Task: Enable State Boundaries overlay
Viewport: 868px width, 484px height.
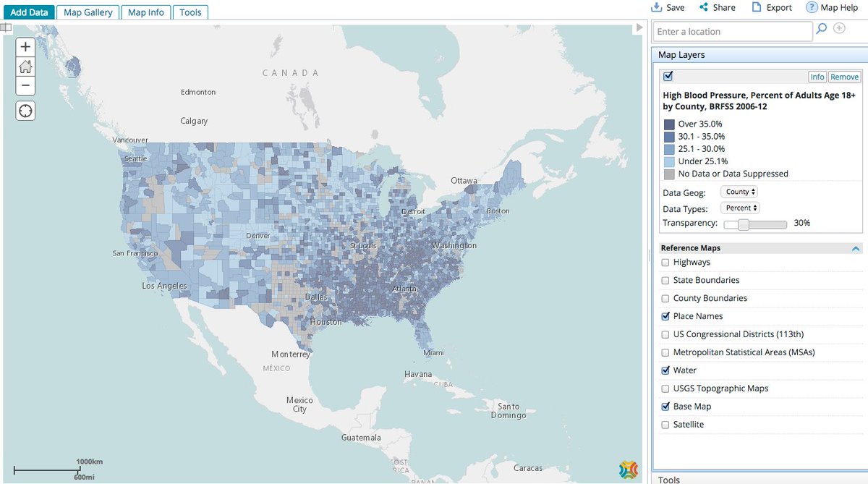Action: 665,280
